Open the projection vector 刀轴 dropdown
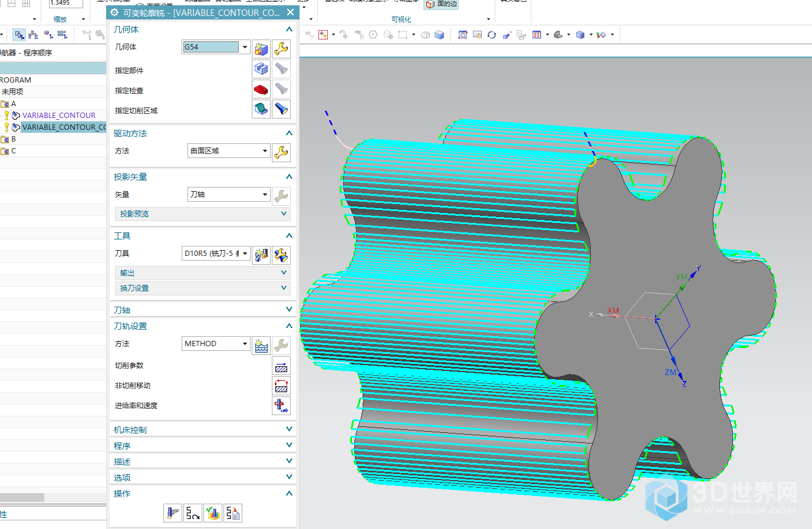The width and height of the screenshot is (812, 529). click(x=265, y=194)
